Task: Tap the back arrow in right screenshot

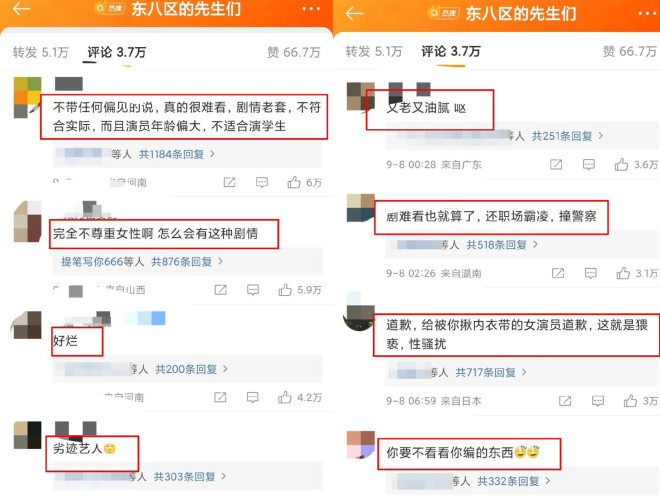Action: click(354, 13)
